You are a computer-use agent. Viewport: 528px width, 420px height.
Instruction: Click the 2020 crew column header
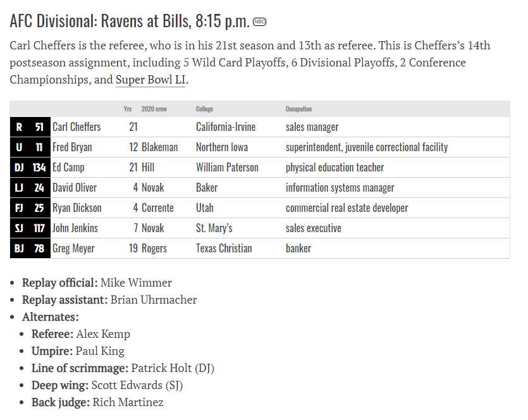coord(154,109)
